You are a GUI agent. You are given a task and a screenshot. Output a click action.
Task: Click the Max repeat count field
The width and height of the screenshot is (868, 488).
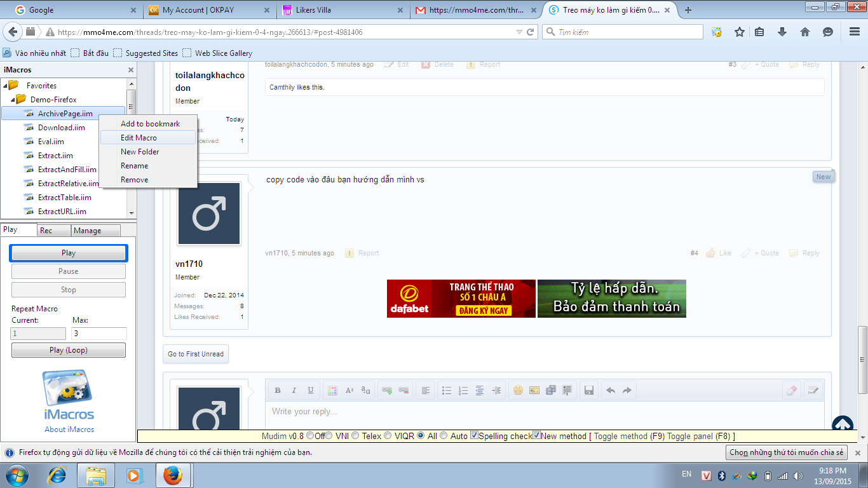click(99, 334)
